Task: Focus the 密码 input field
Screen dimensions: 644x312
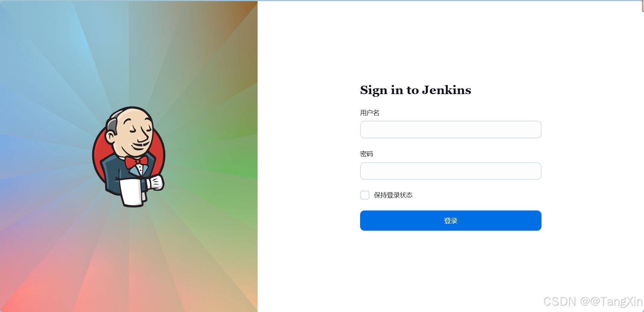Action: point(450,171)
